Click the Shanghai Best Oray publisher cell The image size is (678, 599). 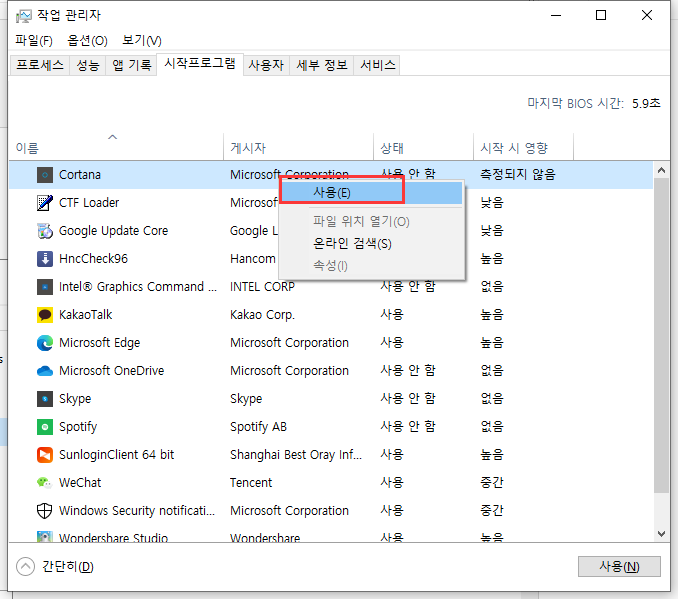tap(296, 455)
